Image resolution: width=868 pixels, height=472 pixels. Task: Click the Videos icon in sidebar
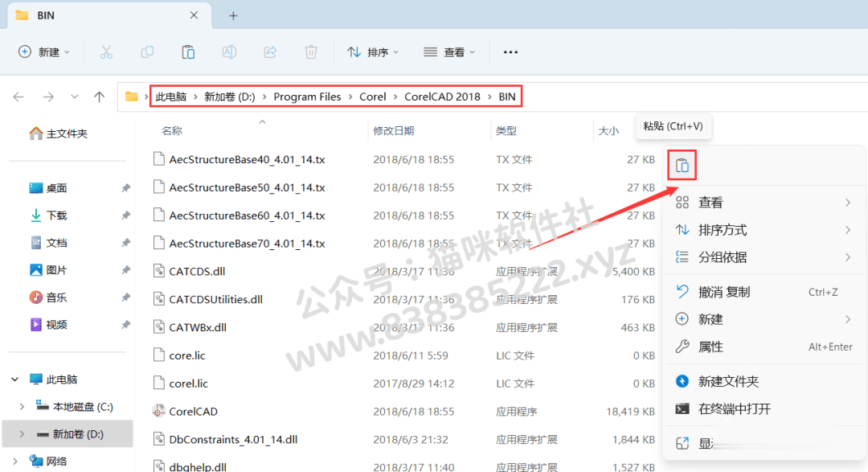click(36, 325)
